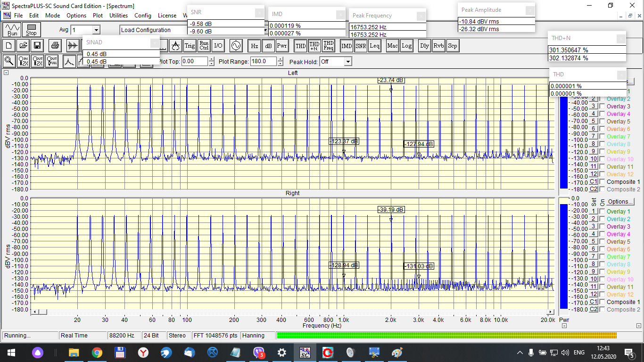Click the SNR toolbar button

click(361, 46)
